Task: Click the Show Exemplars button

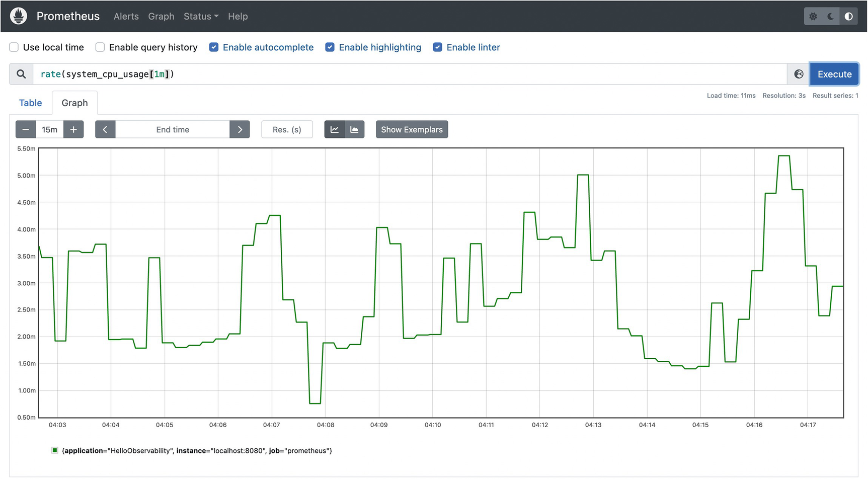Action: 412,129
